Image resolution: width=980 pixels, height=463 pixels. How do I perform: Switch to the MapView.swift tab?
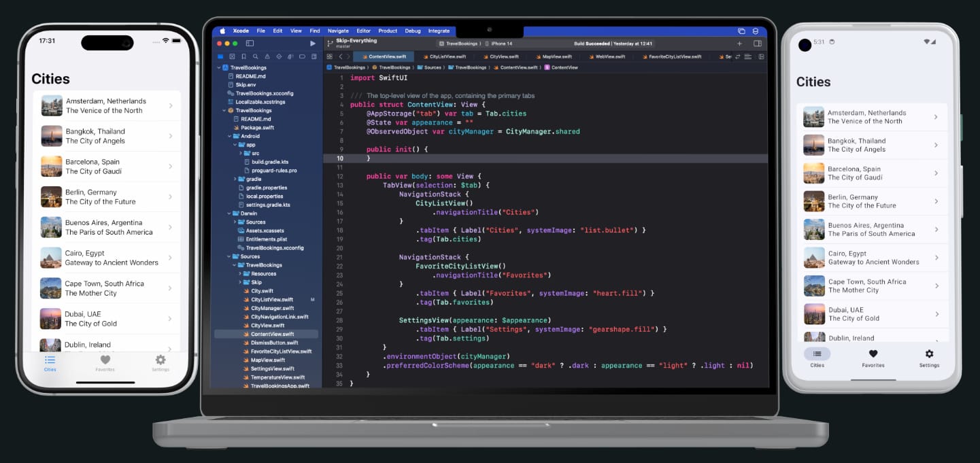pos(554,56)
